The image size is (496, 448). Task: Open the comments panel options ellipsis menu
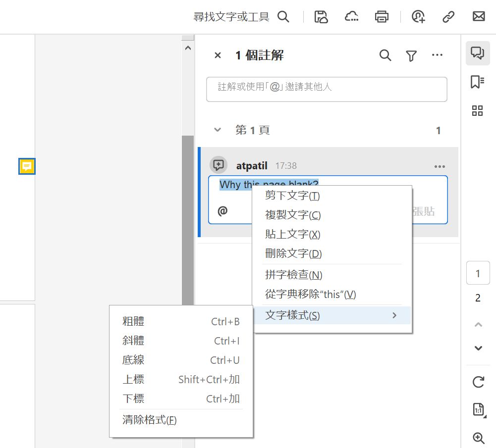click(x=437, y=55)
